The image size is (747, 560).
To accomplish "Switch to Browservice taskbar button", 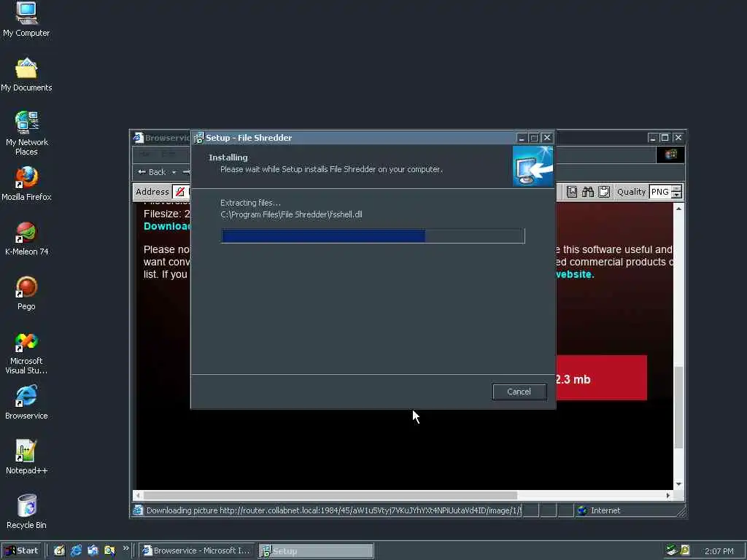I will 197,551.
